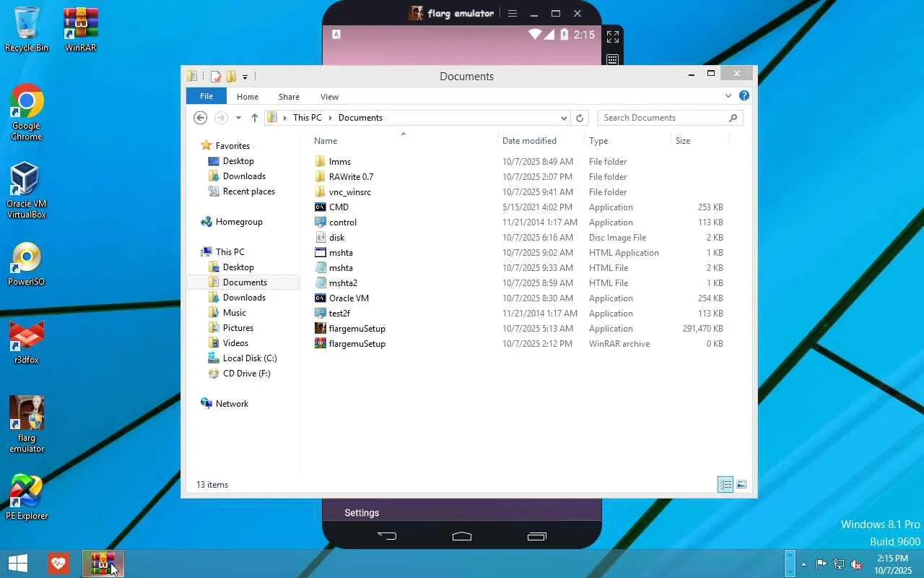Open the Google Chrome desktop shortcut

27,112
